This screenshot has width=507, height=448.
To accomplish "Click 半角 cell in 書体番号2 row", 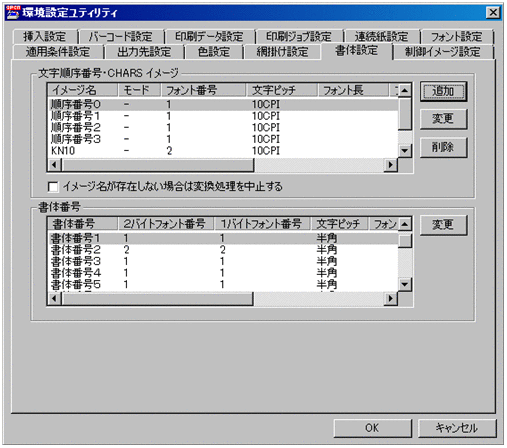I will pos(327,250).
